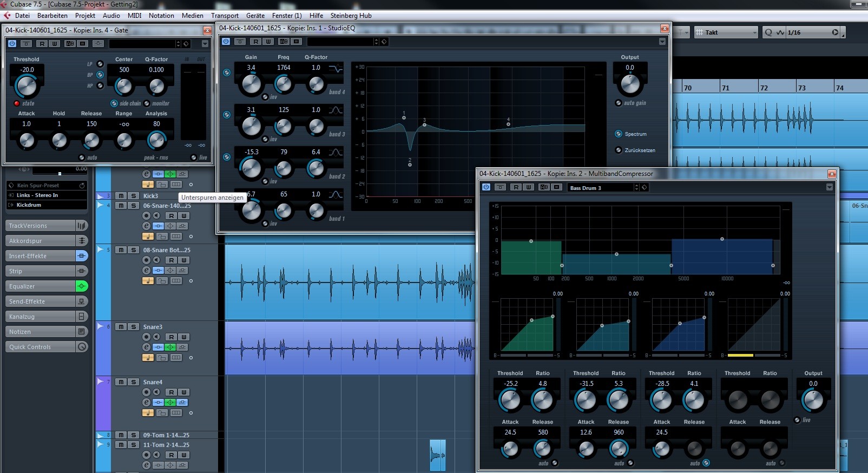Bypass the Gate plugin with its power icon
This screenshot has height=473, width=868.
[12, 43]
